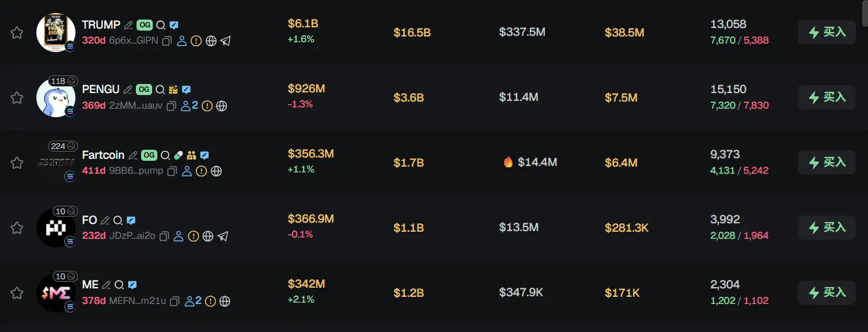Open the Fartcoin token name link
The image size is (868, 332).
pos(103,156)
